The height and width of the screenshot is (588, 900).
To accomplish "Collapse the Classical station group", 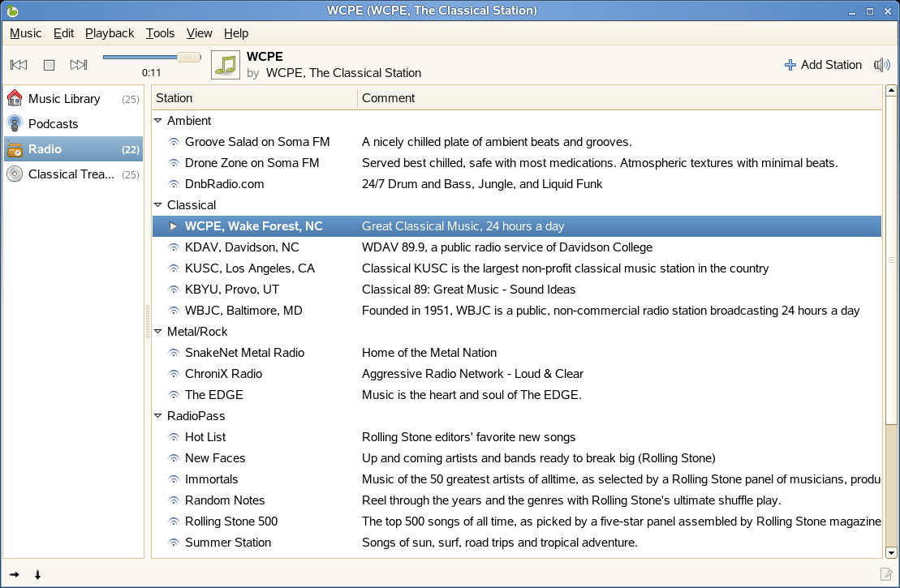I will pyautogui.click(x=157, y=205).
